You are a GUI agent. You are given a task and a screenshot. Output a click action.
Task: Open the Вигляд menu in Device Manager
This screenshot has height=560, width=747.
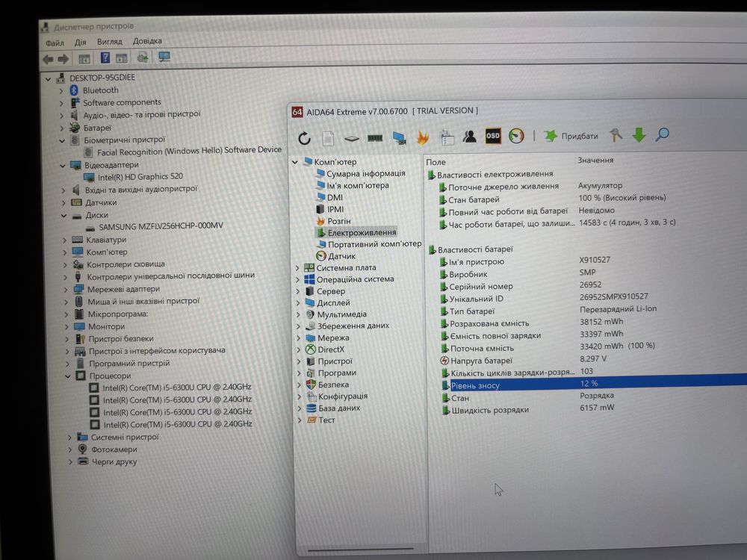[x=110, y=41]
